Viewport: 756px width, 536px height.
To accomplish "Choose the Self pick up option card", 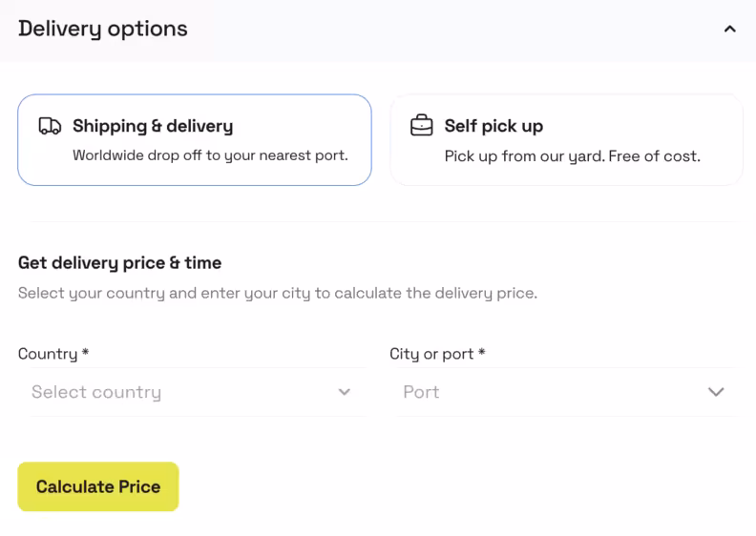I will (x=566, y=139).
